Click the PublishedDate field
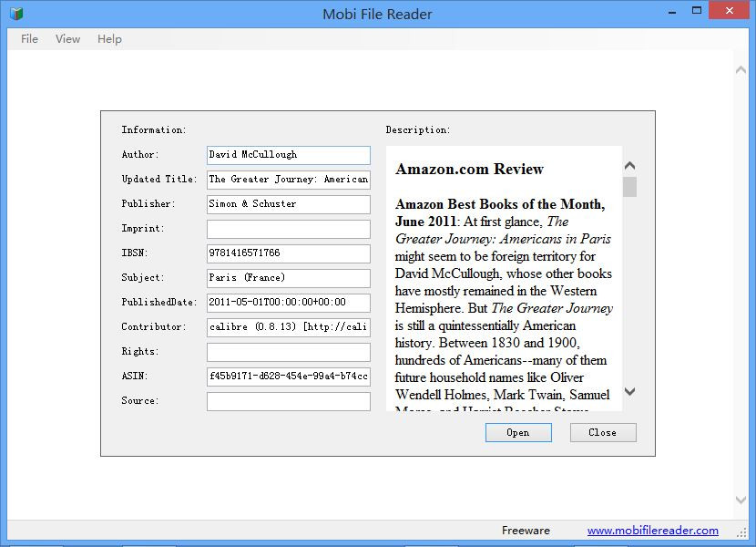 [x=289, y=303]
